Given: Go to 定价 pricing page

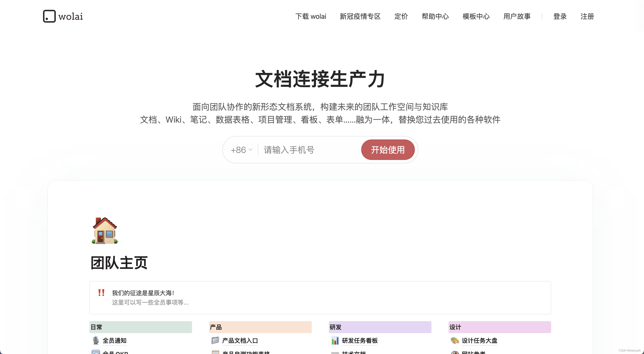Looking at the screenshot, I should 401,16.
